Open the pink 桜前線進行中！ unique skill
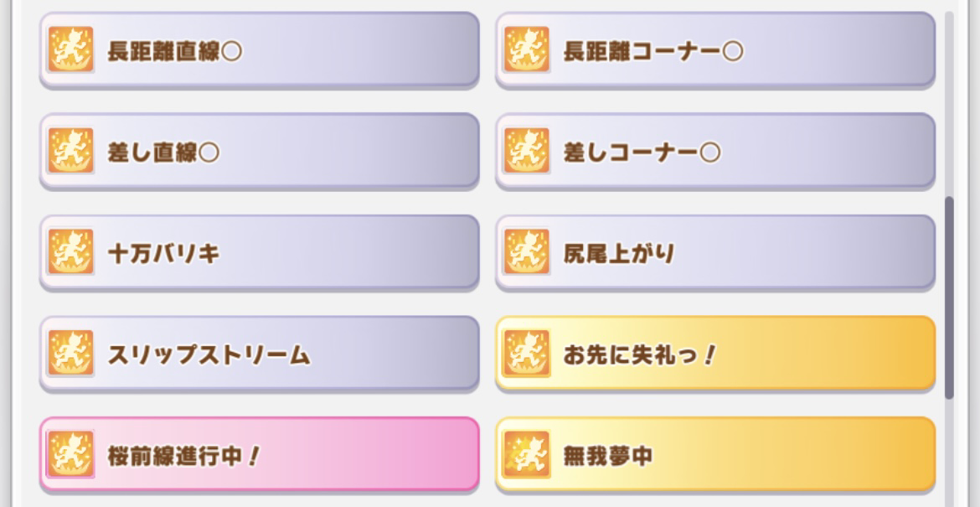This screenshot has width=980, height=507. (x=260, y=454)
